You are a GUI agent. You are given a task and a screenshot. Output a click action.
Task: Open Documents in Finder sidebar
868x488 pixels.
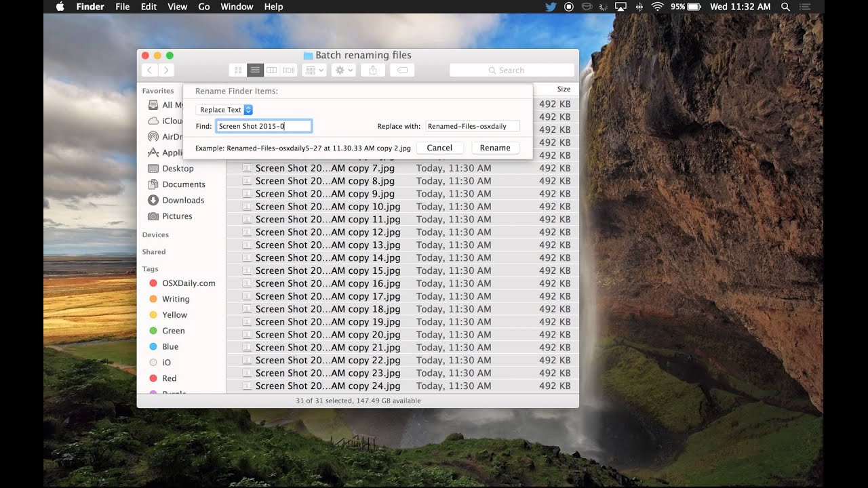183,184
